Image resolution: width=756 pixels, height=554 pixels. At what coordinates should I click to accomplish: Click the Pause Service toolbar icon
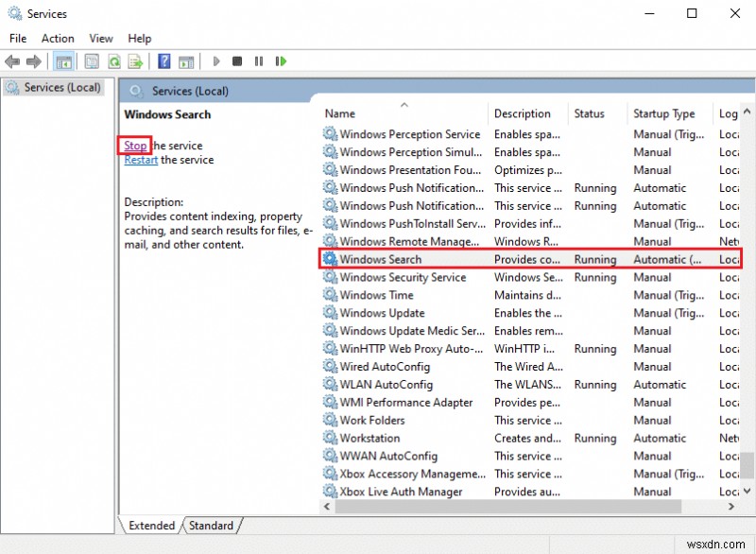259,61
